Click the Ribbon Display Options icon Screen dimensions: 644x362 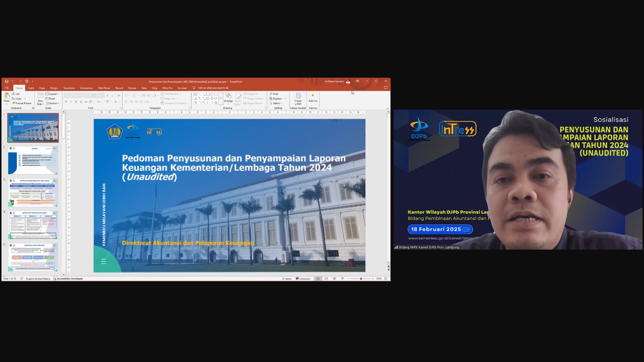click(358, 81)
